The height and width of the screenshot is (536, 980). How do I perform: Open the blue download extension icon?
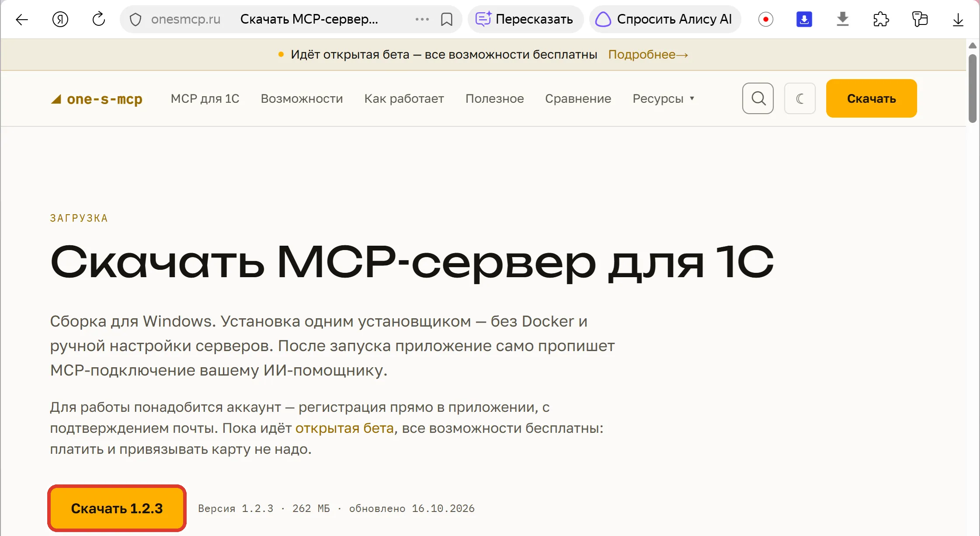pyautogui.click(x=804, y=19)
